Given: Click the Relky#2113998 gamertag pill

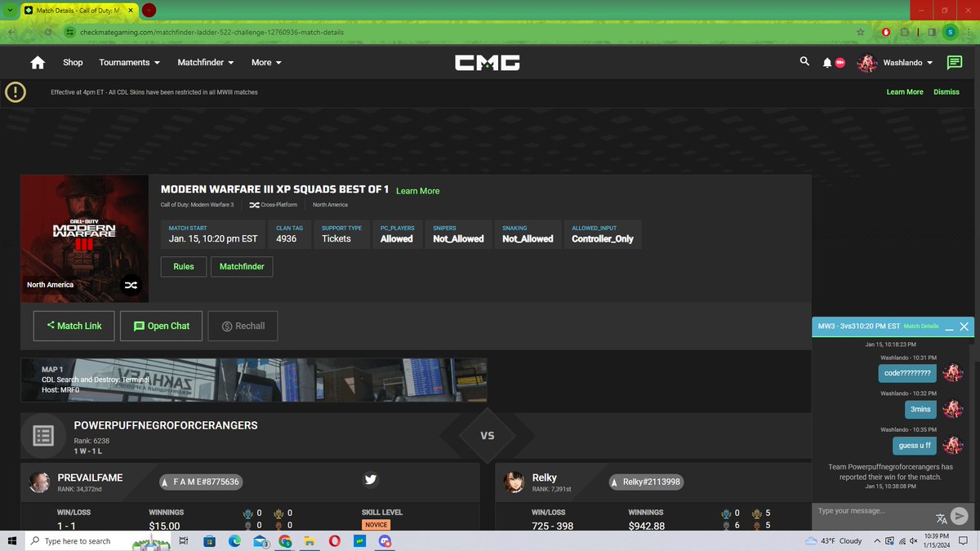Looking at the screenshot, I should pyautogui.click(x=646, y=482).
